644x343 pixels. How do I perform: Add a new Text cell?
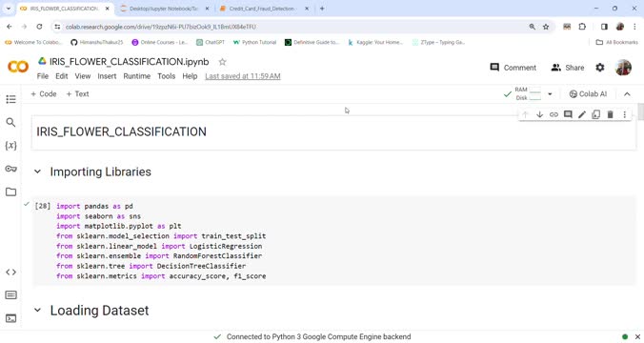(x=77, y=94)
